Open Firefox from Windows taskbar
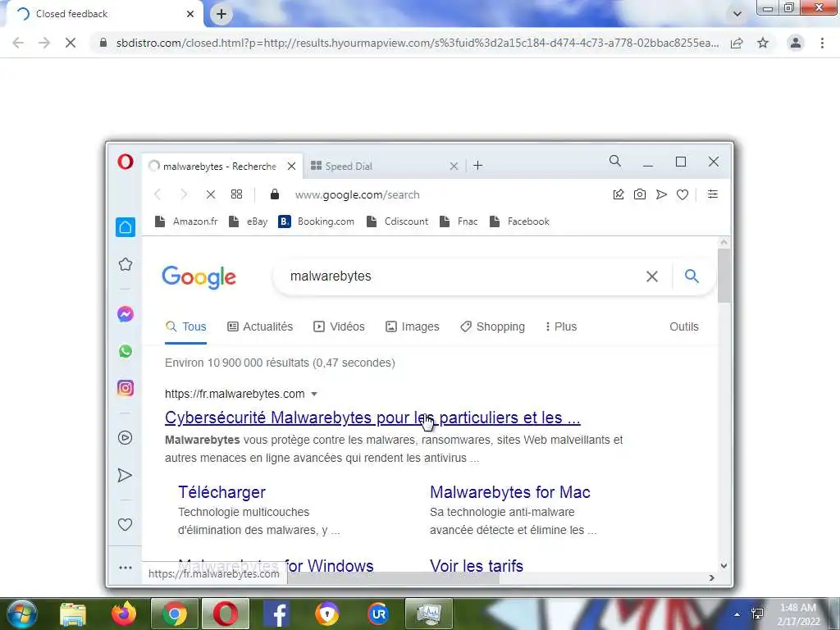Screen dimensions: 840x630 click(x=124, y=614)
